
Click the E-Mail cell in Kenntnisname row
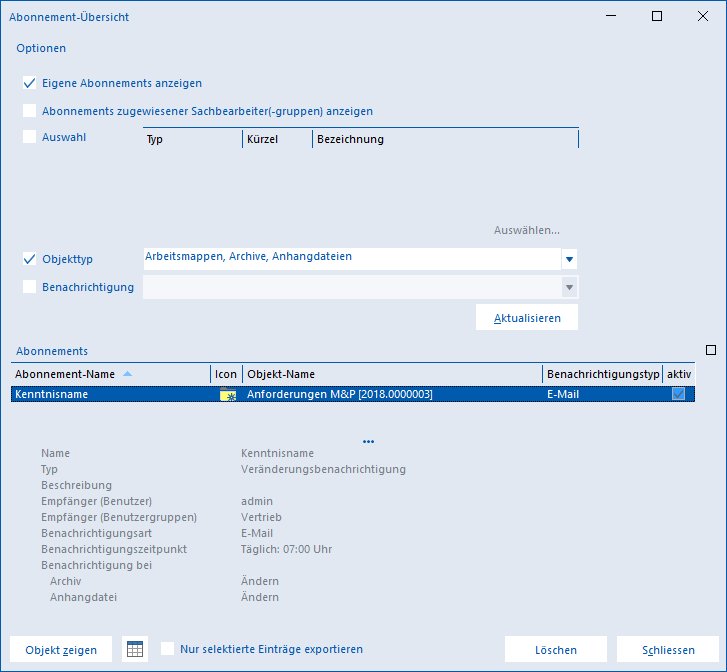click(x=563, y=394)
